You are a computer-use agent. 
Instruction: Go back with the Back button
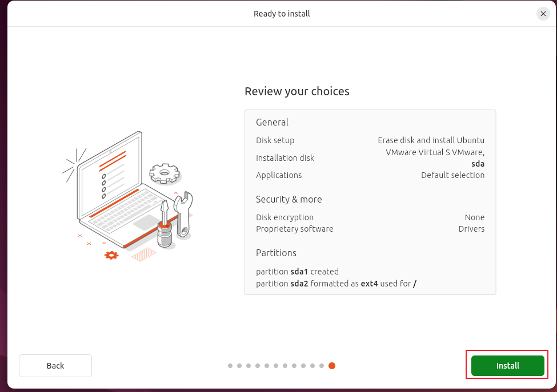point(55,365)
